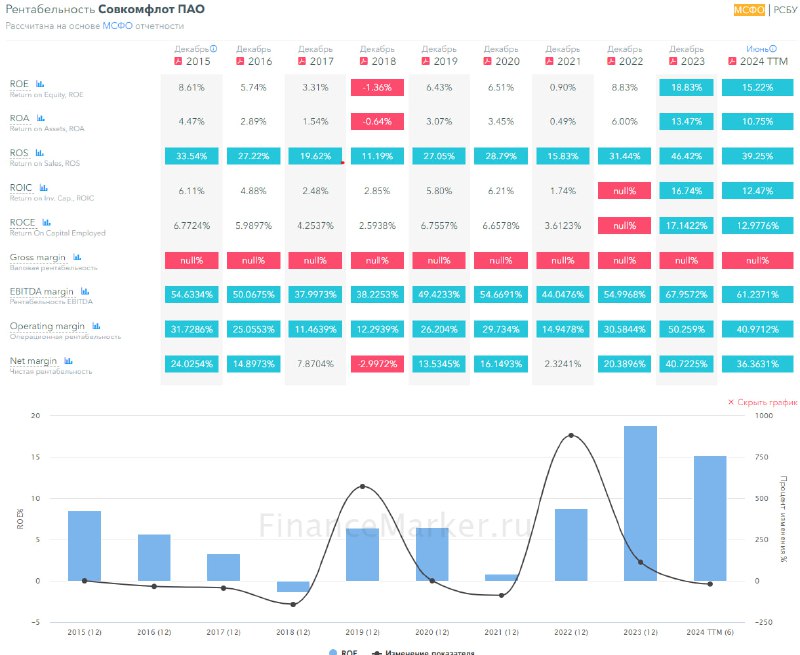Viewport: 800px width, 655px height.
Task: Open the ROE row chart icon
Action: click(x=40, y=84)
